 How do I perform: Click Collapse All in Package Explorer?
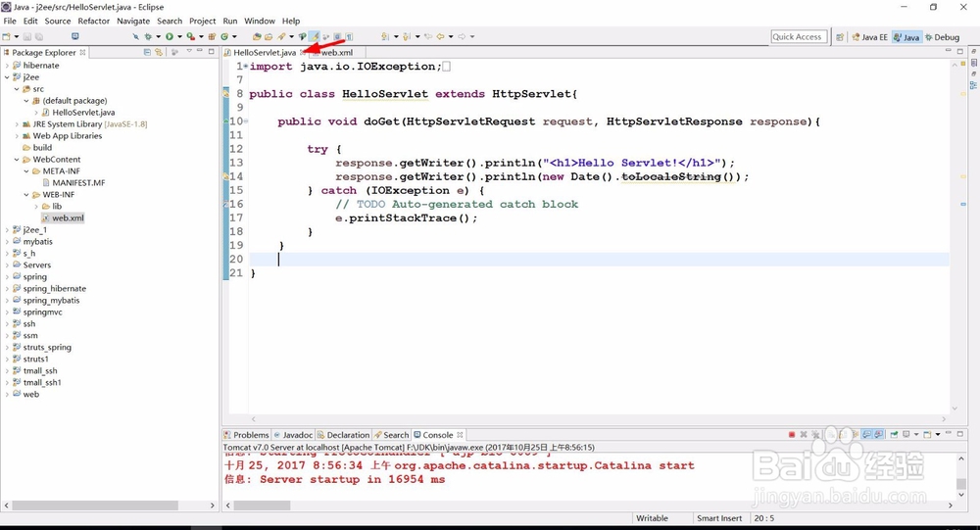point(147,52)
